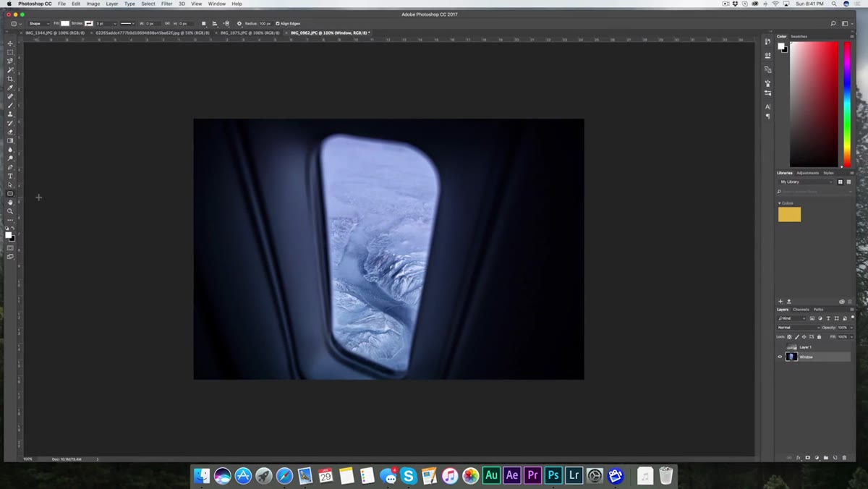
Task: Click the rainbow hue slider
Action: pyautogui.click(x=847, y=105)
